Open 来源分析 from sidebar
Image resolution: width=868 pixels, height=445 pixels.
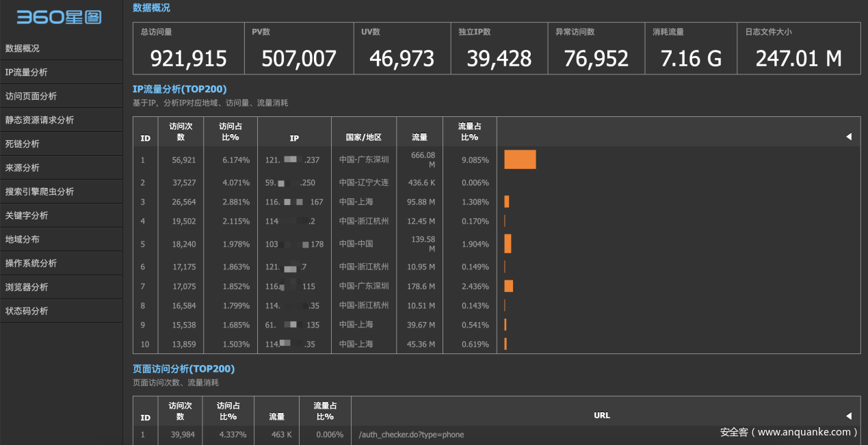tap(23, 168)
